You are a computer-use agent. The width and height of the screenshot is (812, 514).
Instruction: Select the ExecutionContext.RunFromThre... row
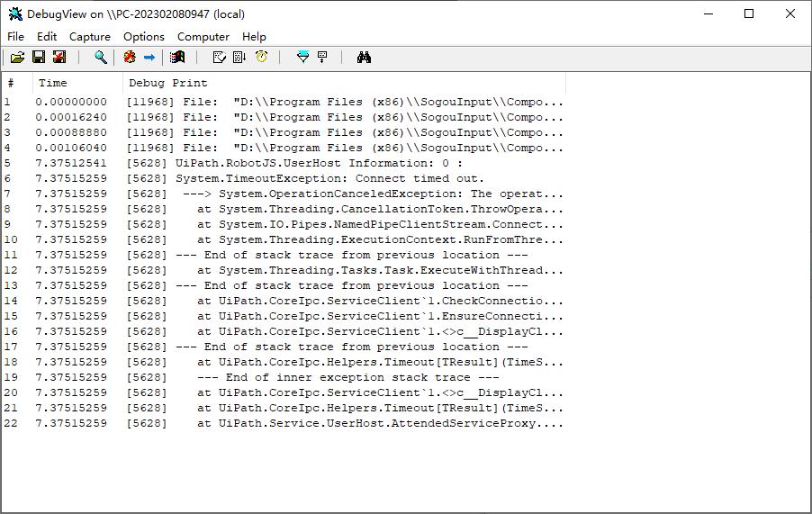tap(284, 239)
